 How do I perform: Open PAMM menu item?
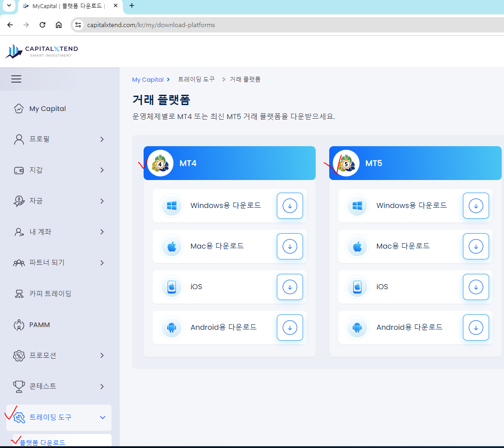59,325
